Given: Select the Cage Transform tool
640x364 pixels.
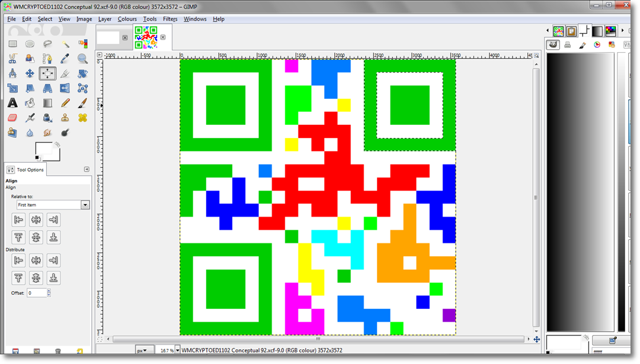Looking at the screenshot, I should click(x=83, y=88).
